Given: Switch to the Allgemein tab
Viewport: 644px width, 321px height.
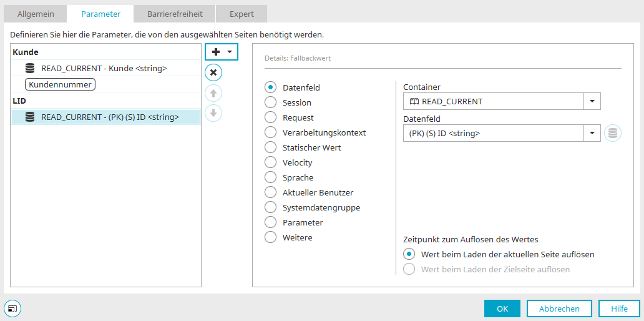Looking at the screenshot, I should tap(36, 14).
